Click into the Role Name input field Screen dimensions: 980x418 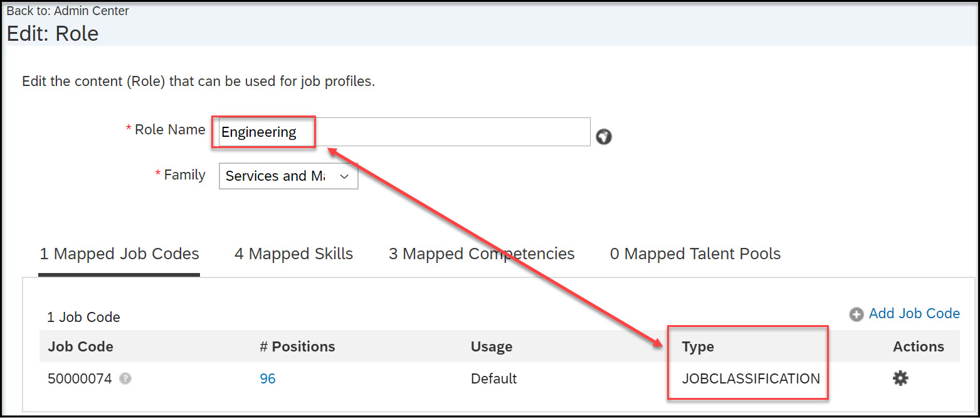point(404,132)
